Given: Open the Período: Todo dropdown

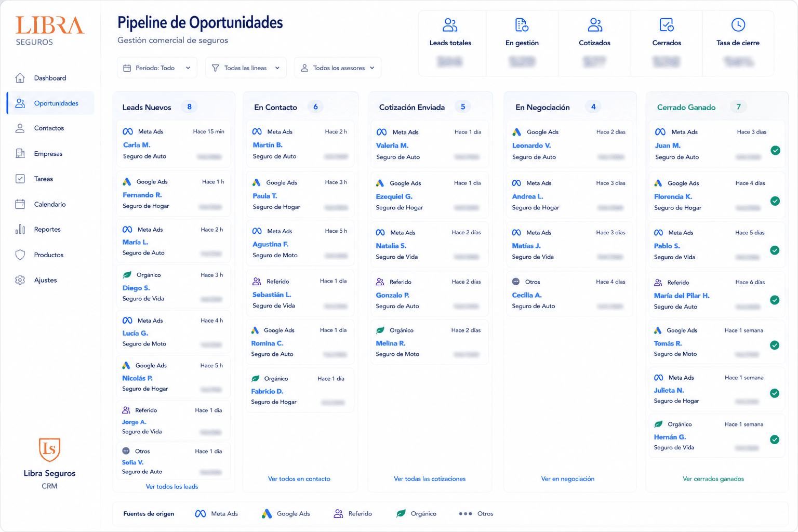Looking at the screenshot, I should tap(157, 68).
